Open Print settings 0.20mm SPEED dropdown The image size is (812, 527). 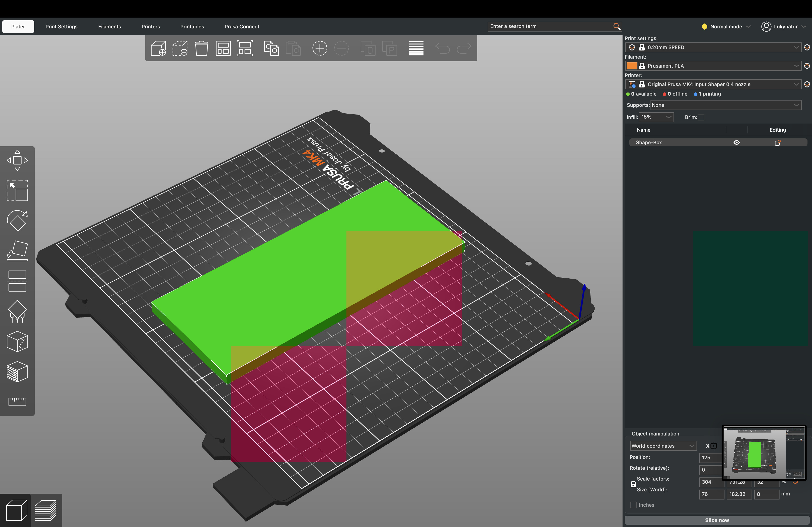[713, 47]
